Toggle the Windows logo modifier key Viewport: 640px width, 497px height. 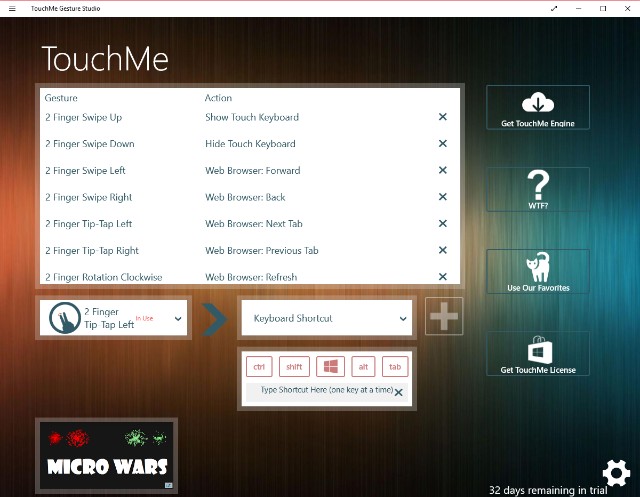pos(331,366)
